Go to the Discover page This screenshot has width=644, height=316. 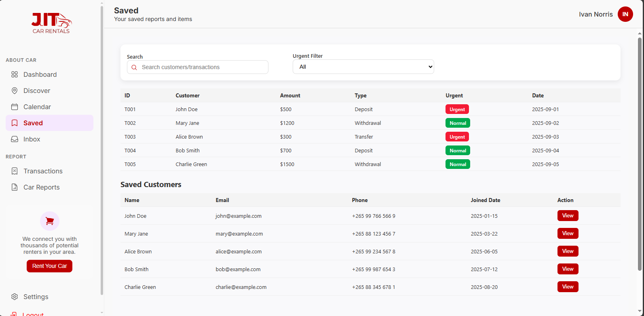coord(49,91)
